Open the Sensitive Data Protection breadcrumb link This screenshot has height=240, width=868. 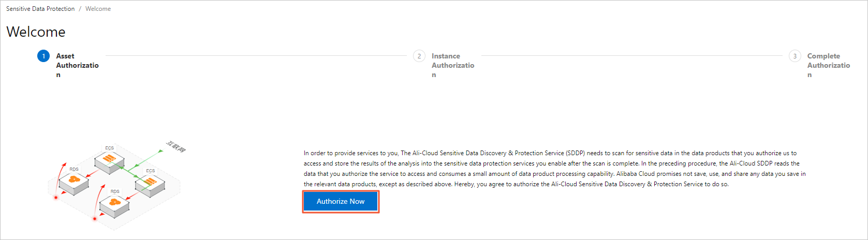tap(40, 9)
